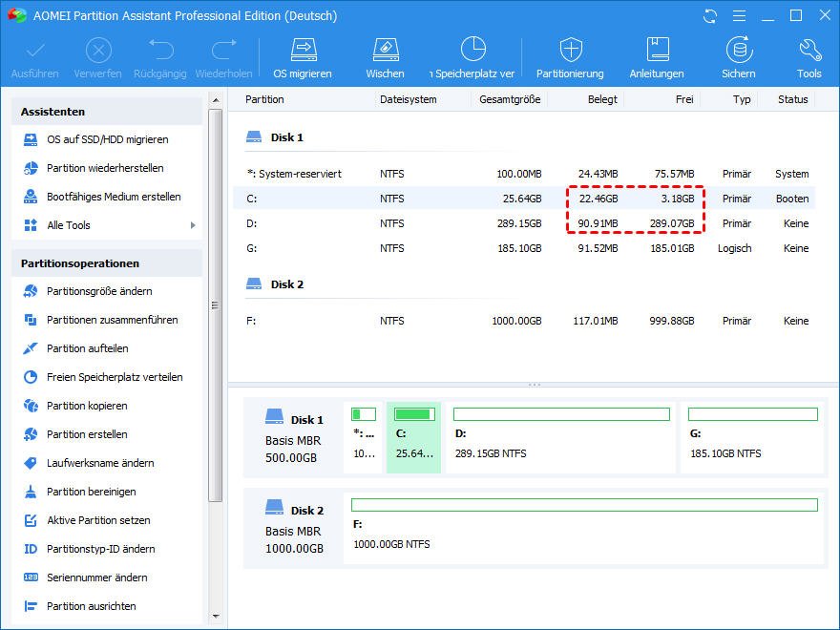Click the G: partition usage bar

tap(752, 414)
